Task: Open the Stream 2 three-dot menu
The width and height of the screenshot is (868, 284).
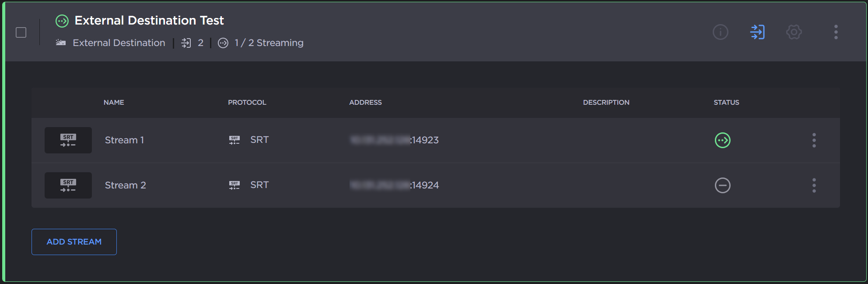Action: [x=814, y=185]
